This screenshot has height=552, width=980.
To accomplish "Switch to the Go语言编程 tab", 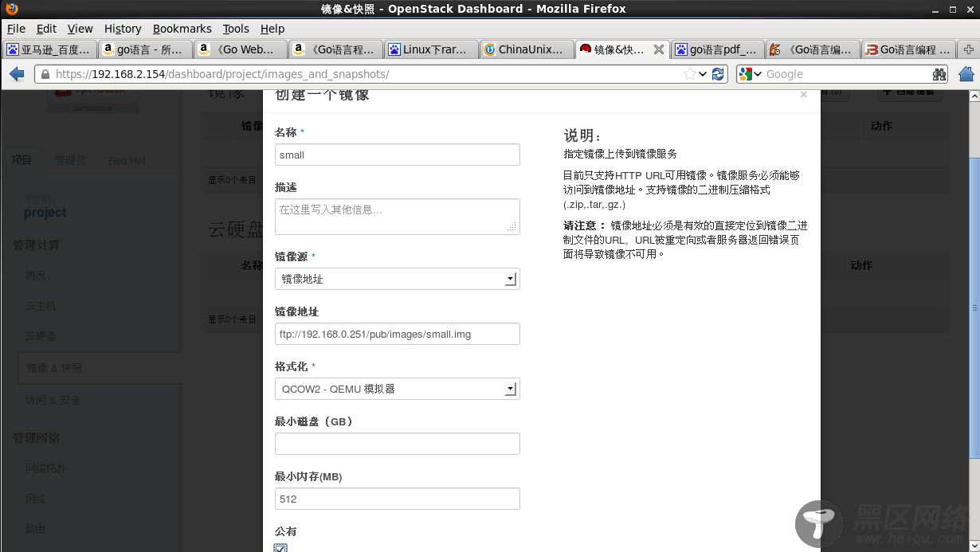I will click(x=909, y=49).
